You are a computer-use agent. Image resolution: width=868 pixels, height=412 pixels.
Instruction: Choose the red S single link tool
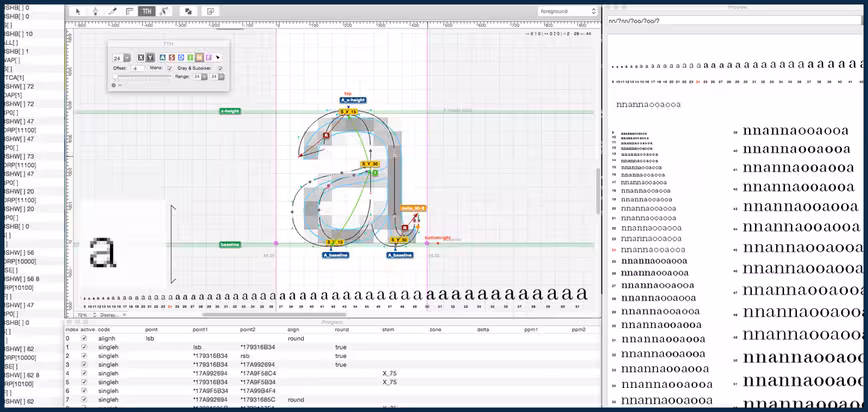click(x=172, y=57)
